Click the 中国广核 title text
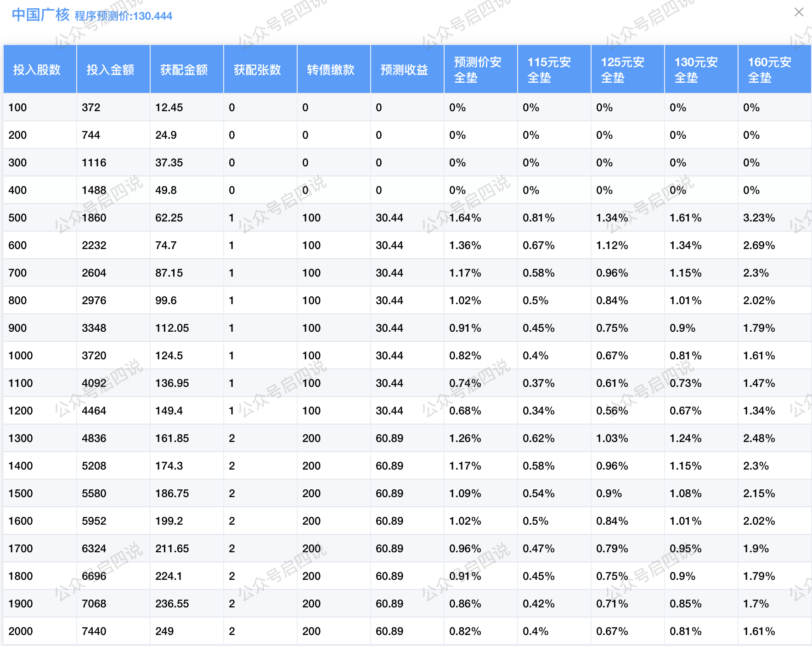812x646 pixels. click(40, 15)
